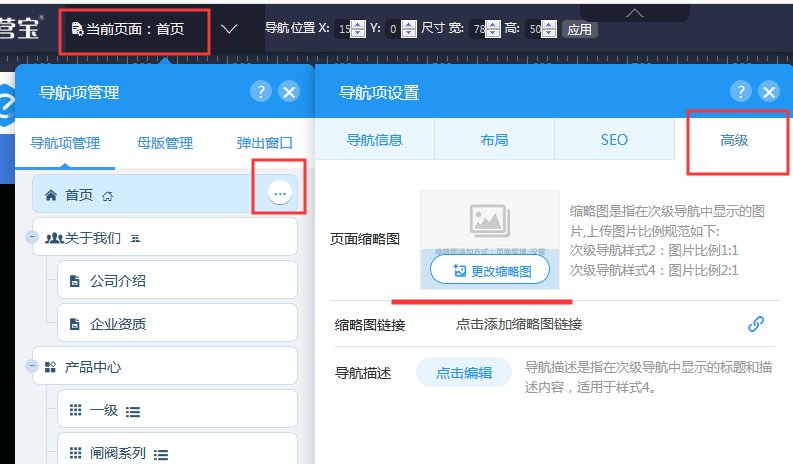Click the help icon in 导航项设置 panel
Image resolution: width=793 pixels, height=464 pixels.
coord(740,92)
